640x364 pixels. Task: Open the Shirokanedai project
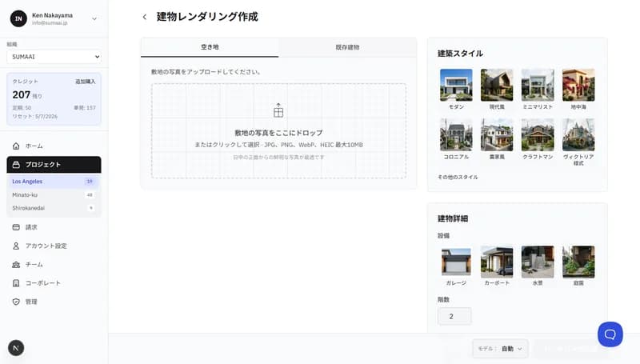tap(54, 208)
